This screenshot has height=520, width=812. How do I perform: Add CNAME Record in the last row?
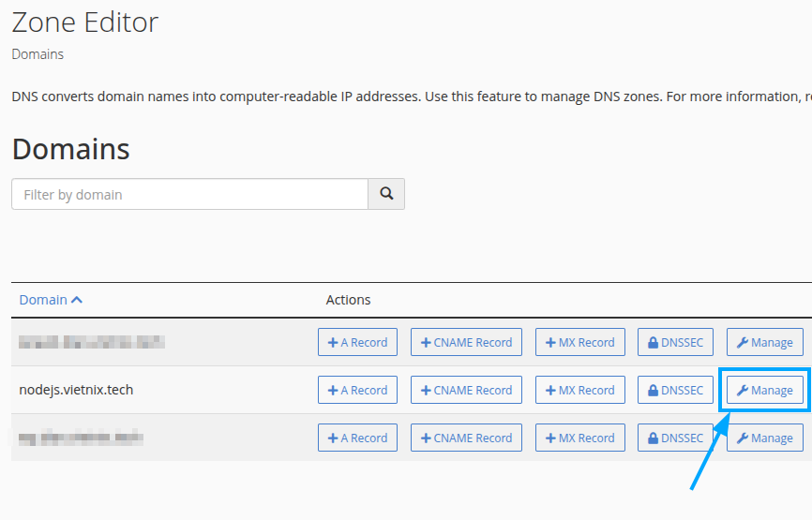[466, 438]
